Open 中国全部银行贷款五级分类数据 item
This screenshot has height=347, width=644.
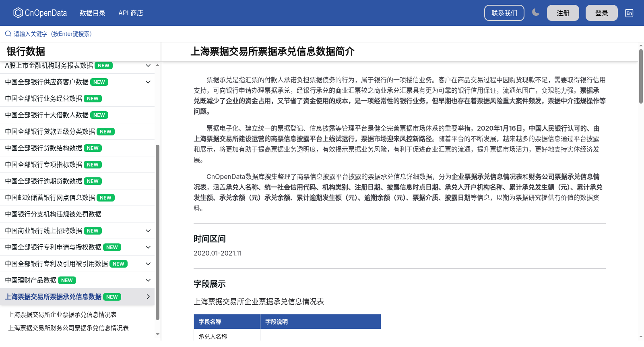[77, 131]
